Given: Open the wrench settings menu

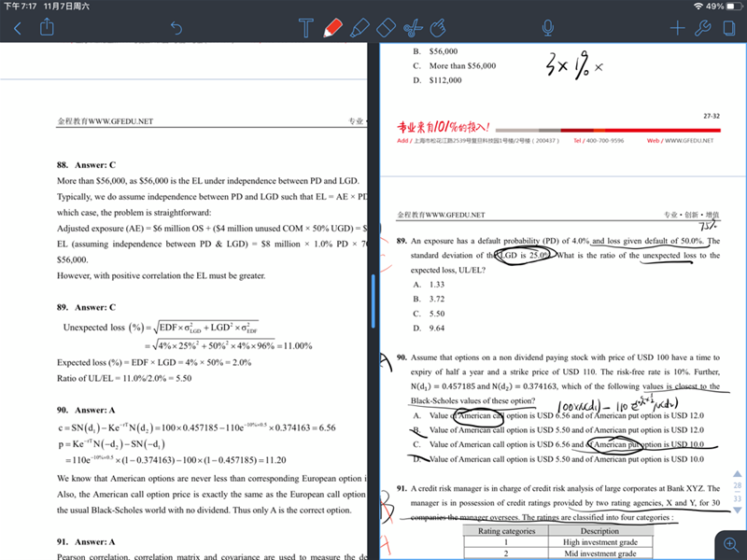Looking at the screenshot, I should point(703,28).
